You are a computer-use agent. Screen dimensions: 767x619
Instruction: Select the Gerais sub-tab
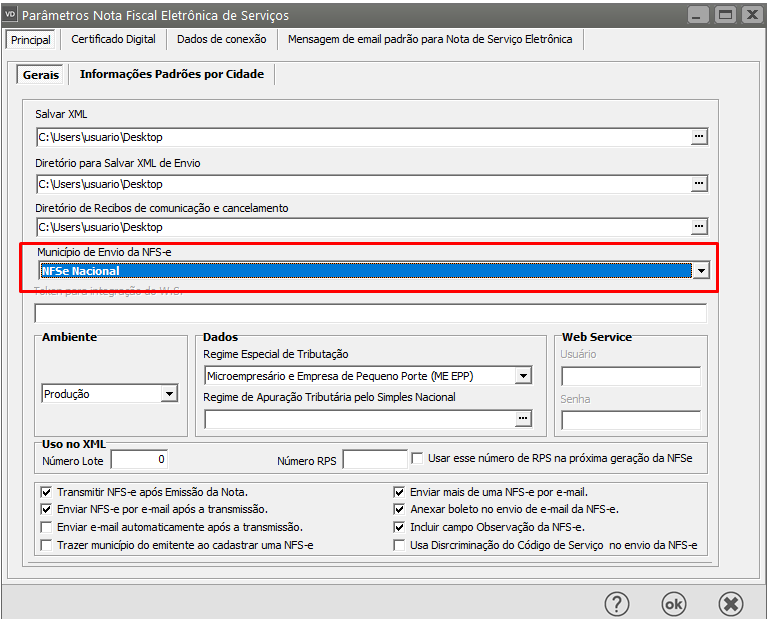(x=41, y=75)
